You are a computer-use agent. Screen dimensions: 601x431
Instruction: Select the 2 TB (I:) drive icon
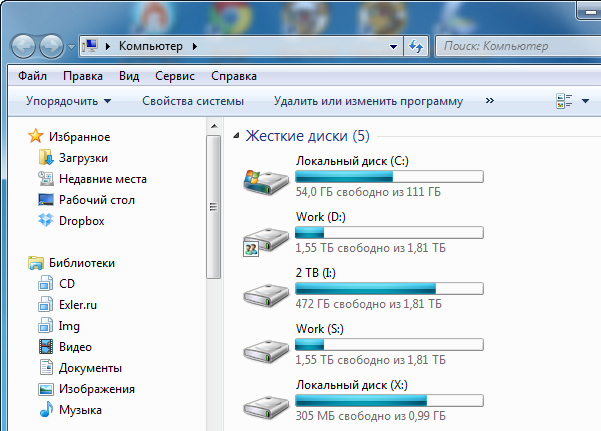coord(266,294)
